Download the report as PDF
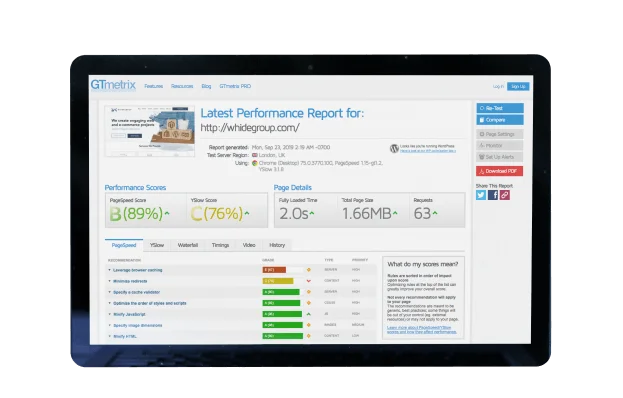 tap(499, 171)
